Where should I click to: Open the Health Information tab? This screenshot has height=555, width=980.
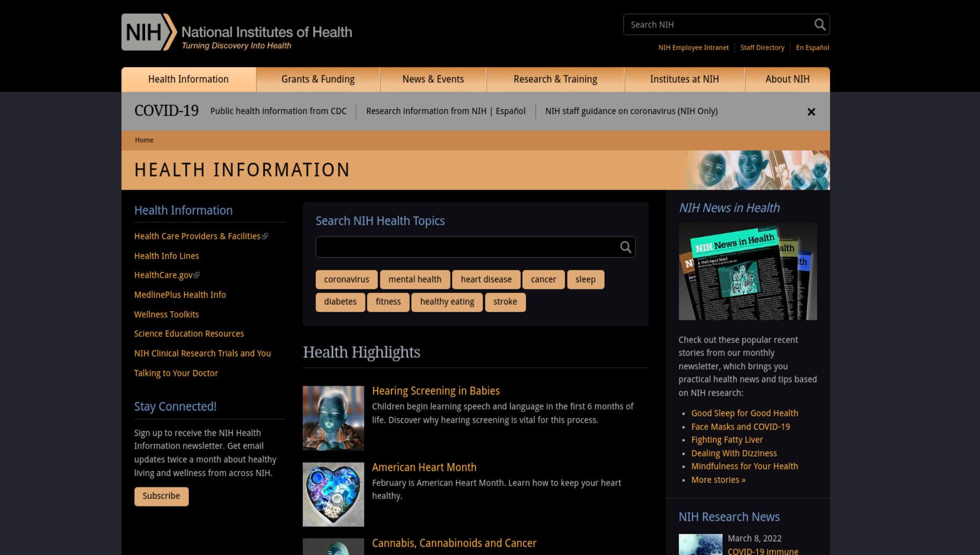[x=188, y=79]
